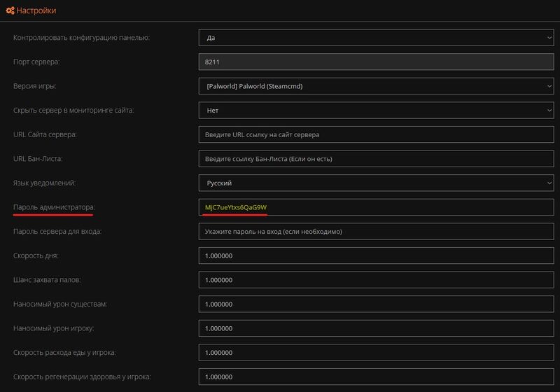Image resolution: width=560 pixels, height=392 pixels.
Task: Click the Шанс захвата палов field
Action: (376, 280)
